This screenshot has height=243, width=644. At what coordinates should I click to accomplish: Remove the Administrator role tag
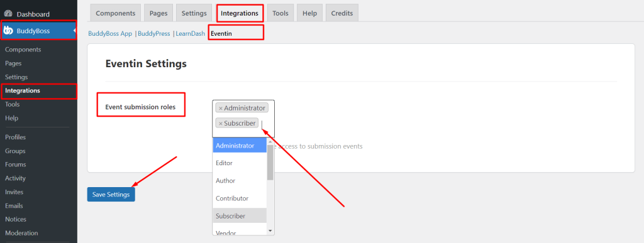point(221,108)
